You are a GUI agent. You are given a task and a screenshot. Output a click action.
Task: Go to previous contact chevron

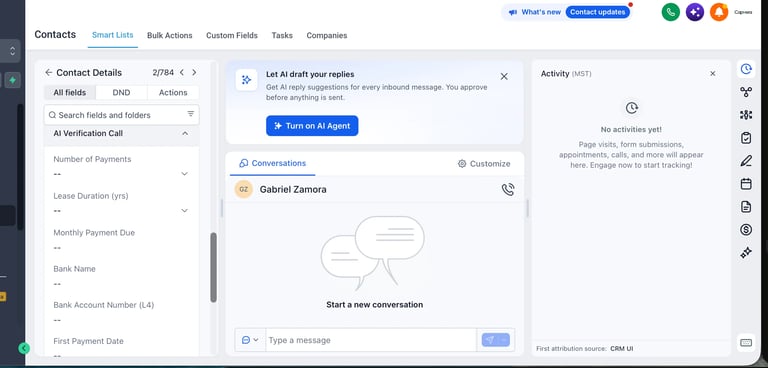[182, 73]
